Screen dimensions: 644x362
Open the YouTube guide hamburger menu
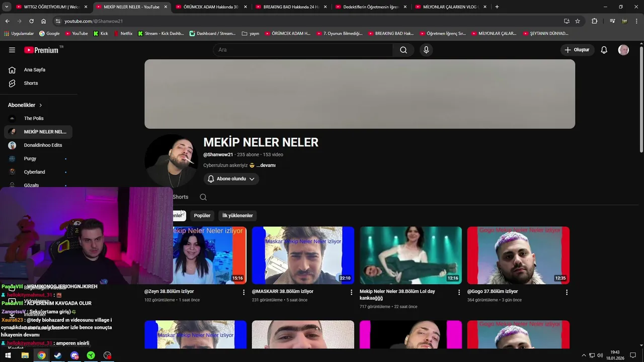point(12,50)
